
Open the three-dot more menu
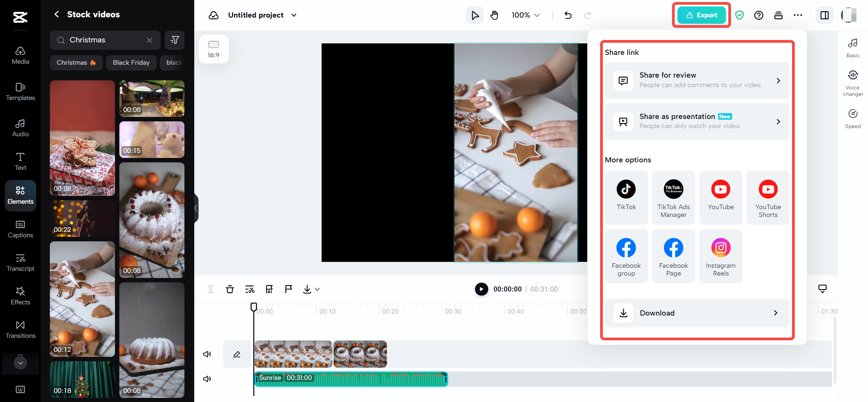point(798,15)
